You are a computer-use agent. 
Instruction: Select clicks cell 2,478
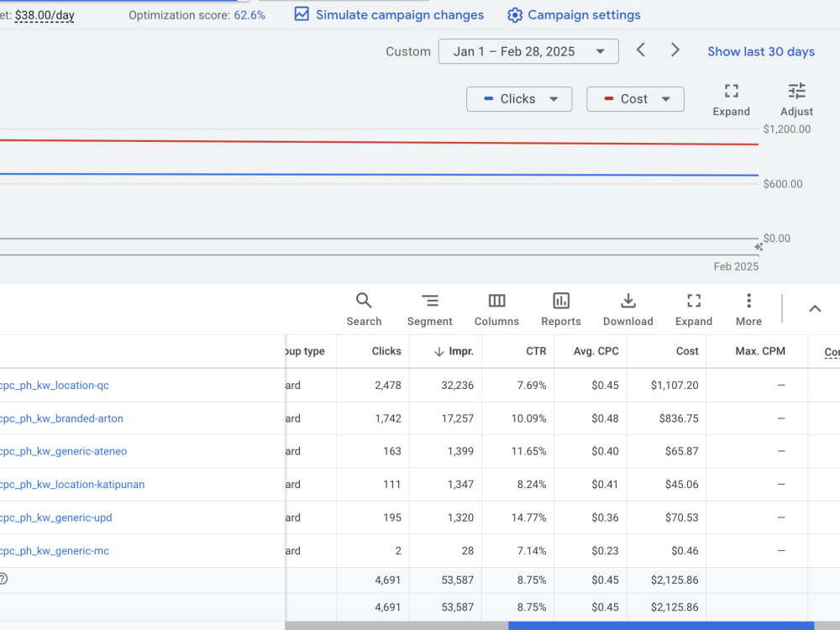(x=388, y=386)
